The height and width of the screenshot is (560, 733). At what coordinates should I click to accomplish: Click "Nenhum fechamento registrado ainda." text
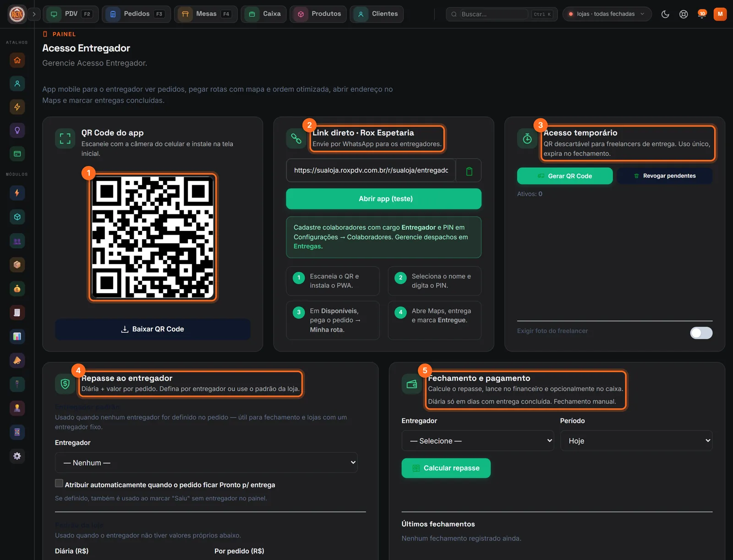coord(461,538)
